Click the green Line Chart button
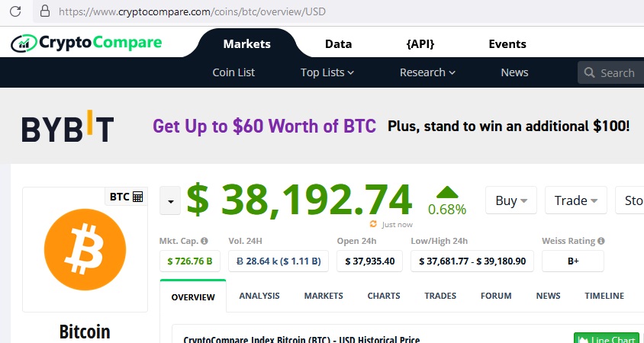Image resolution: width=644 pixels, height=343 pixels. tap(608, 338)
